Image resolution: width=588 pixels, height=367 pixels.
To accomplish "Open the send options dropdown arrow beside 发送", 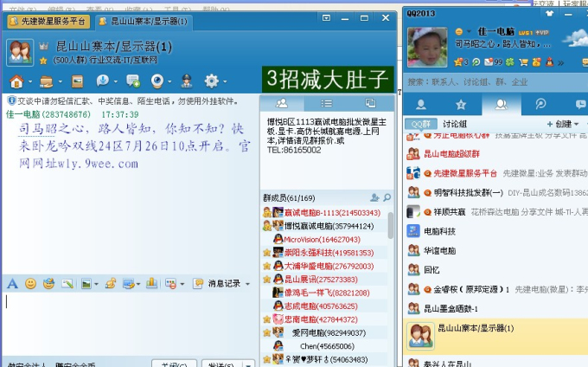I will (250, 364).
